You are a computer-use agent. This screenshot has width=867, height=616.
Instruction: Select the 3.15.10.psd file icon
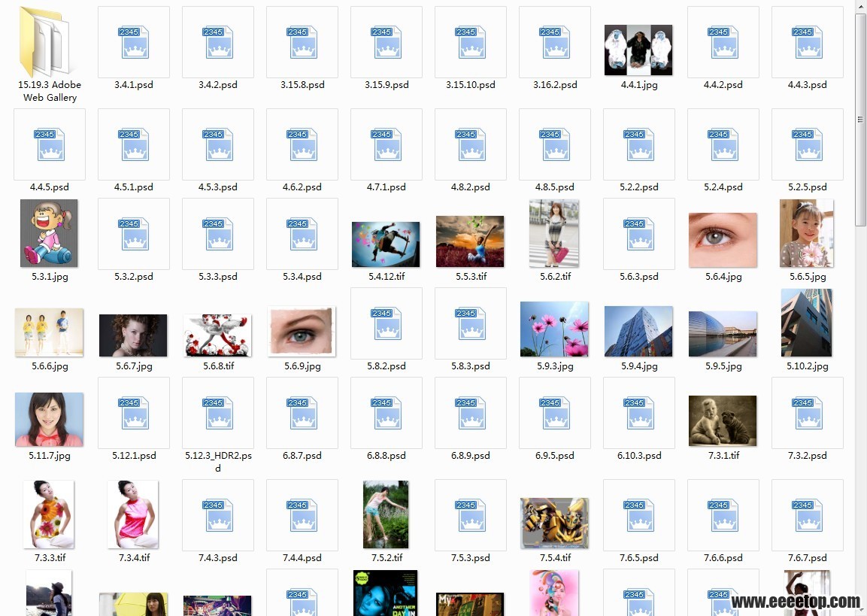point(471,42)
